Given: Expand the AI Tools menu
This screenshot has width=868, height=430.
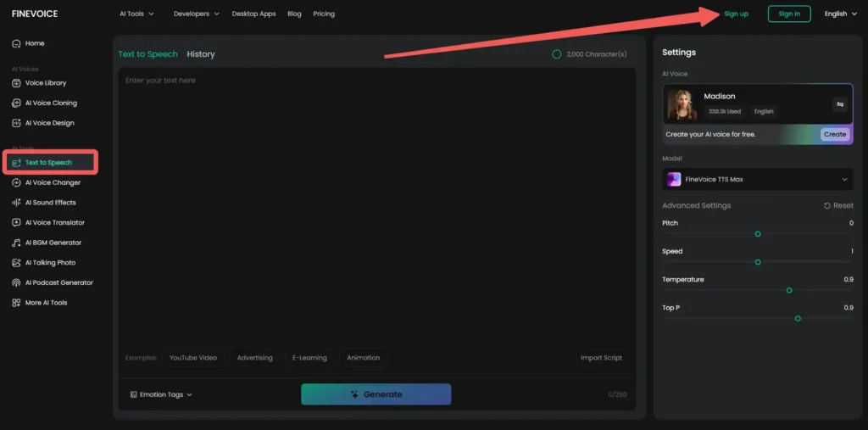Looking at the screenshot, I should [x=136, y=14].
